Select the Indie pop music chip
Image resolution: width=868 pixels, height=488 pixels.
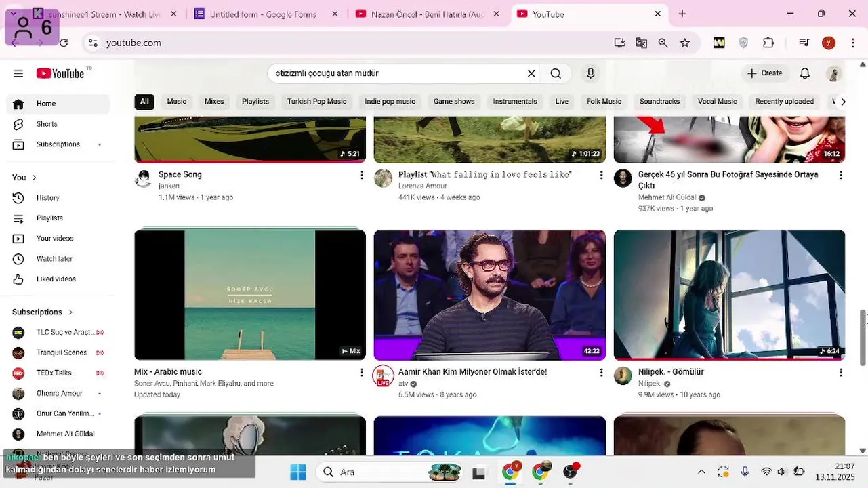click(390, 102)
